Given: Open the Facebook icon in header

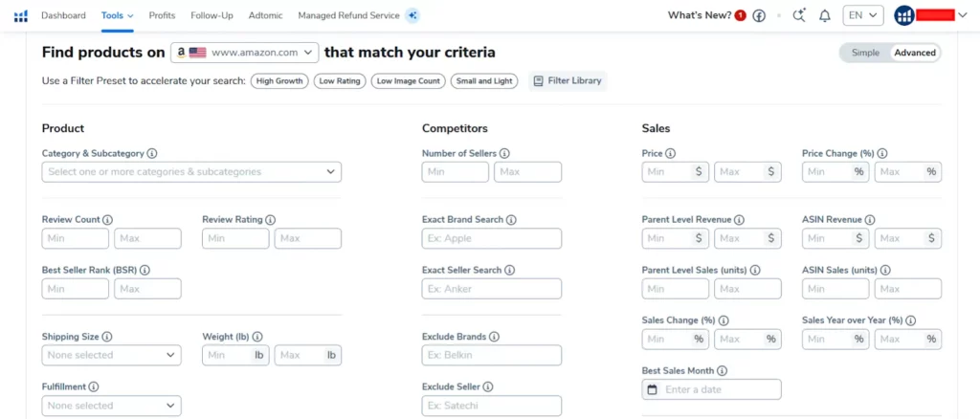Looking at the screenshot, I should 759,16.
